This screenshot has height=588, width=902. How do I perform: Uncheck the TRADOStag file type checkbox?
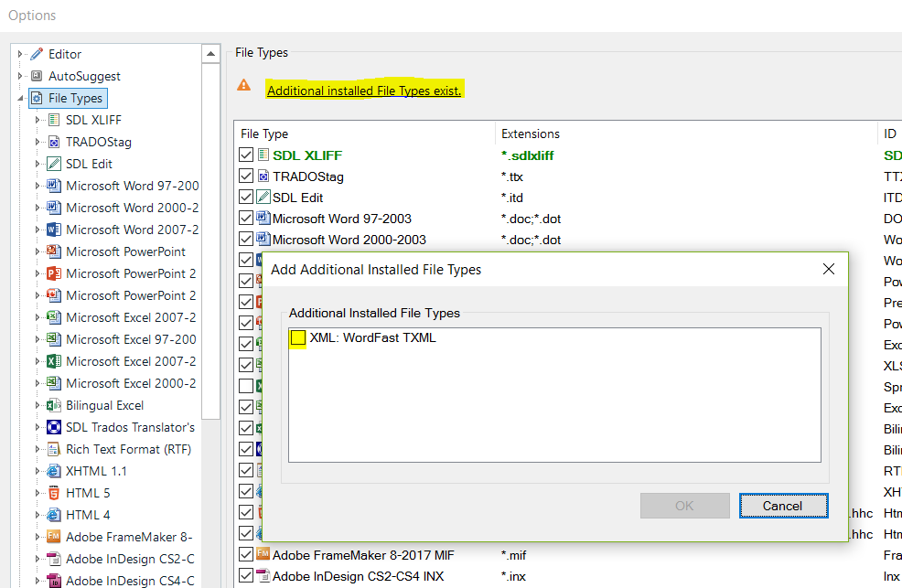click(x=246, y=176)
